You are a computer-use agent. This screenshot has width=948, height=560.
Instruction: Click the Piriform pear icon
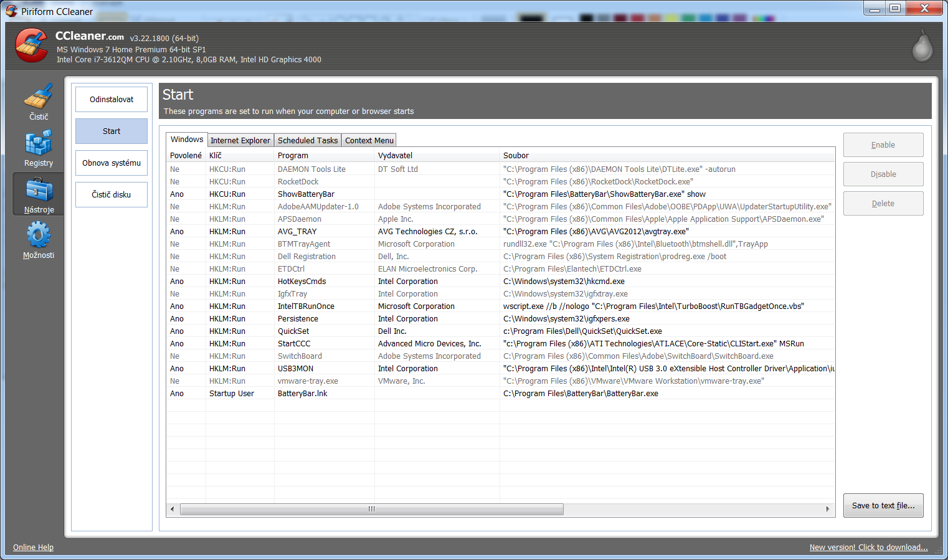coord(922,47)
